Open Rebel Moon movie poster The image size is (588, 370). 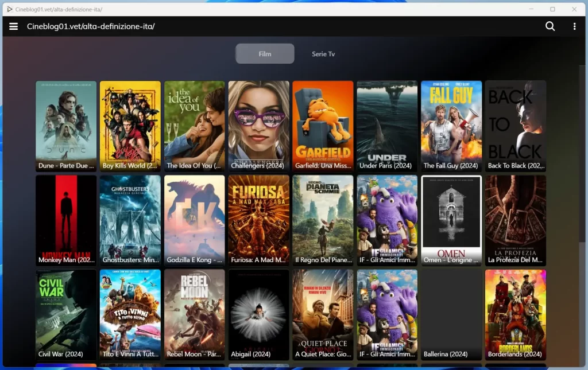coord(194,315)
